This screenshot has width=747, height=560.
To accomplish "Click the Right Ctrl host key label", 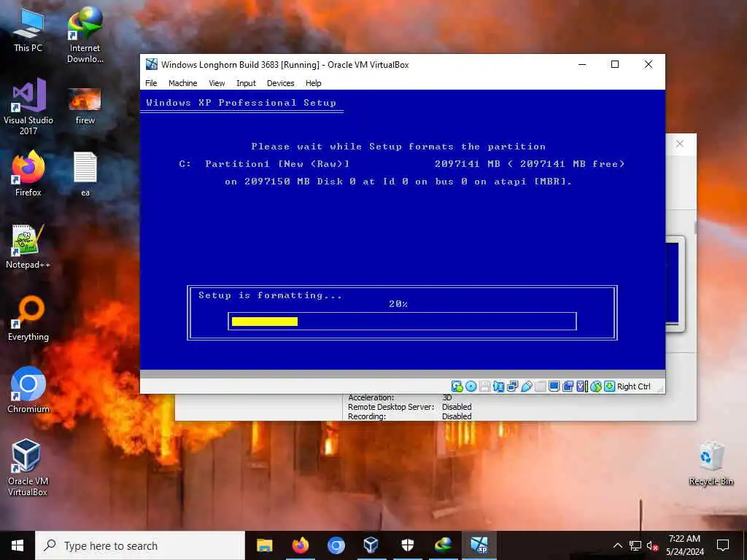I will (634, 386).
